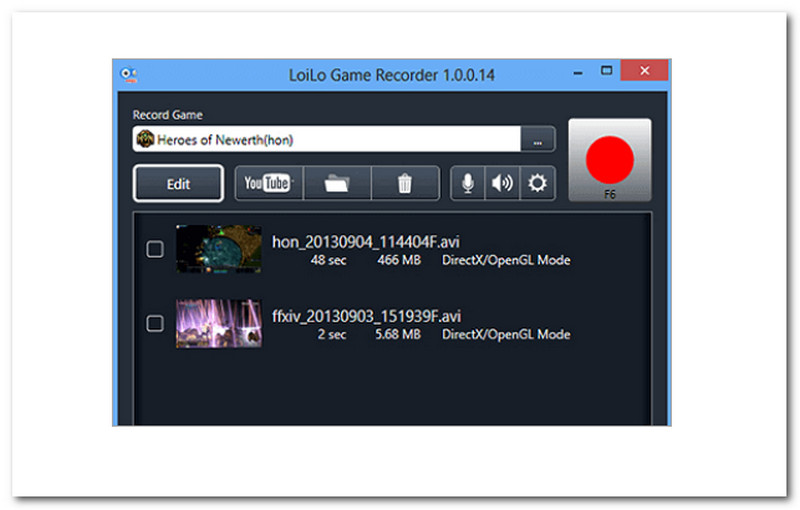Toggle microphone recording
The image size is (800, 510).
[x=467, y=183]
